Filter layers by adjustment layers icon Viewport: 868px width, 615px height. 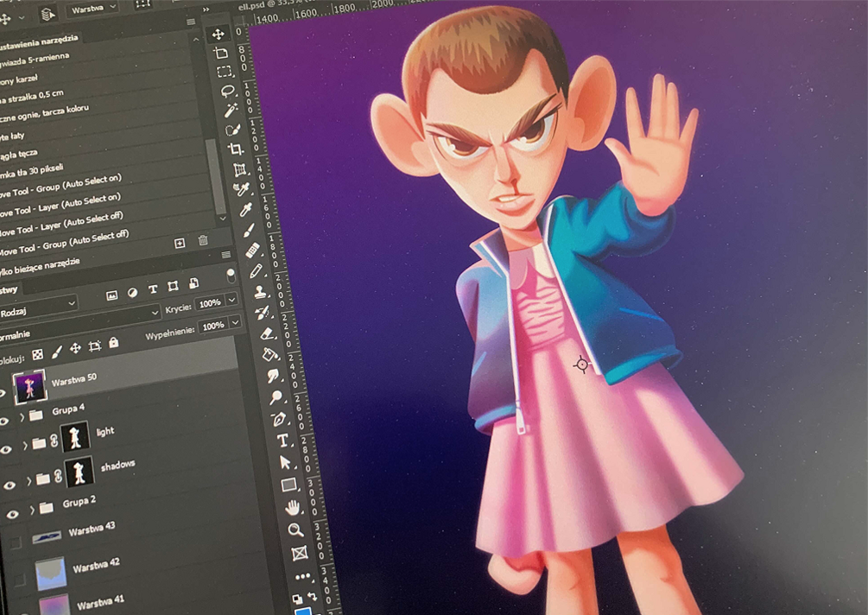[x=132, y=293]
